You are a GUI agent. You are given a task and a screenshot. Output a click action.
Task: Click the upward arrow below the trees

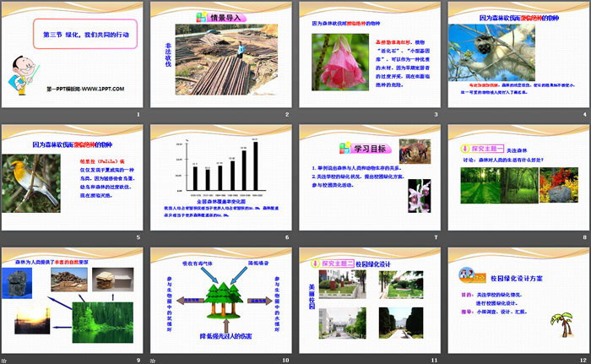coord(227,323)
